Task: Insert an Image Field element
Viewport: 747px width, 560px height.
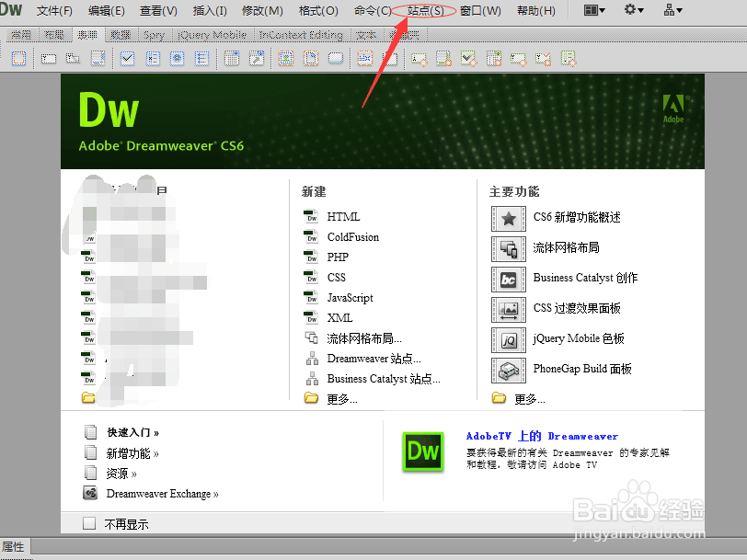Action: point(286,59)
